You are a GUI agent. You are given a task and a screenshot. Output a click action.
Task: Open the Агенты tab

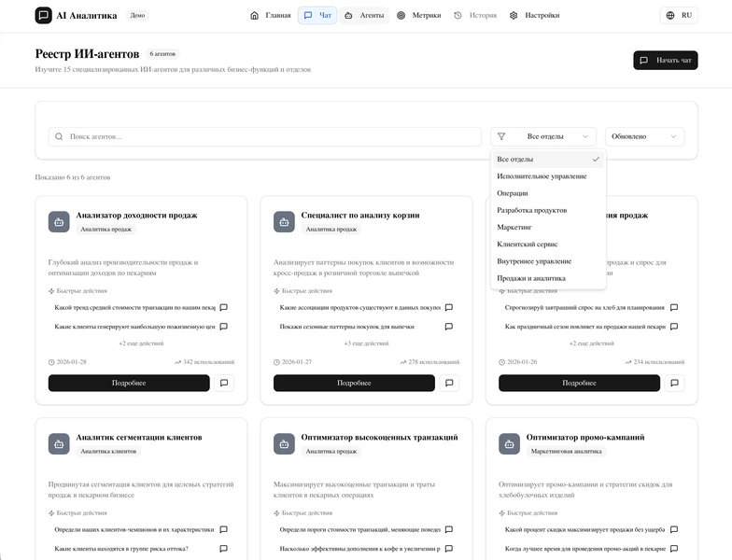click(x=364, y=15)
